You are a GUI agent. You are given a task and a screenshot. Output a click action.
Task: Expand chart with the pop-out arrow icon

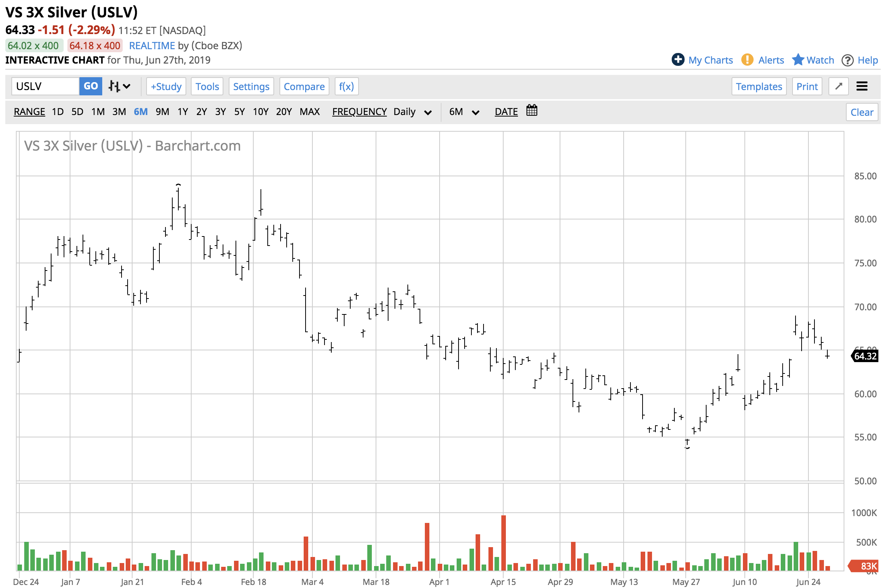(839, 86)
